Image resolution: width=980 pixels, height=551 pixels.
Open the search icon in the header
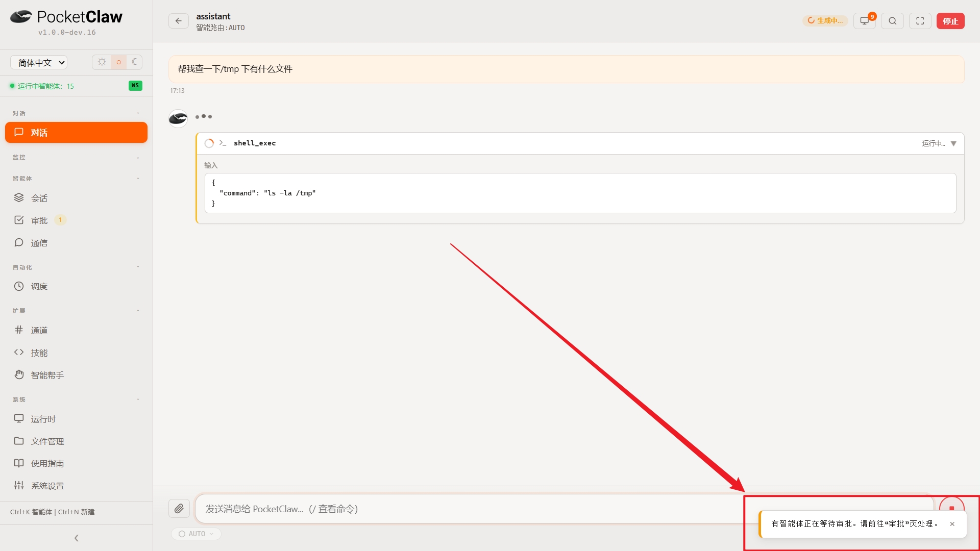pyautogui.click(x=892, y=21)
